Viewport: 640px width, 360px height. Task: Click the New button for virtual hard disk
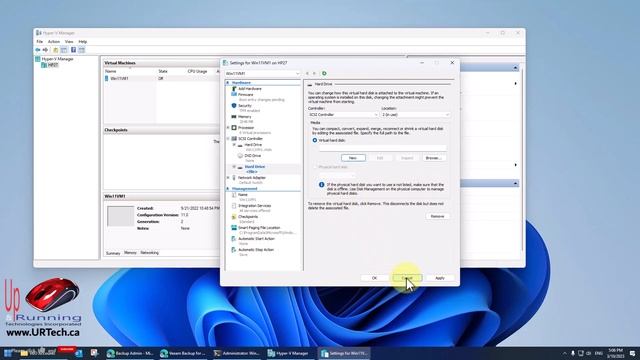click(353, 158)
